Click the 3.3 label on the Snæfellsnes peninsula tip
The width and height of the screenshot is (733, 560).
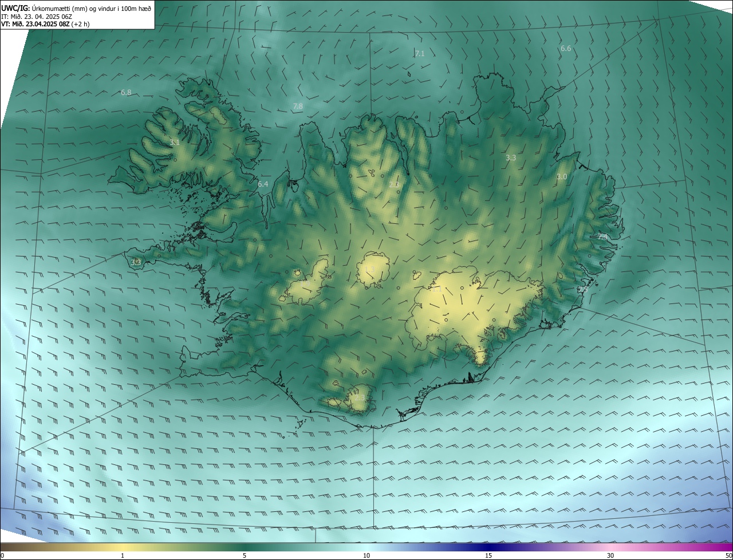[x=136, y=262]
